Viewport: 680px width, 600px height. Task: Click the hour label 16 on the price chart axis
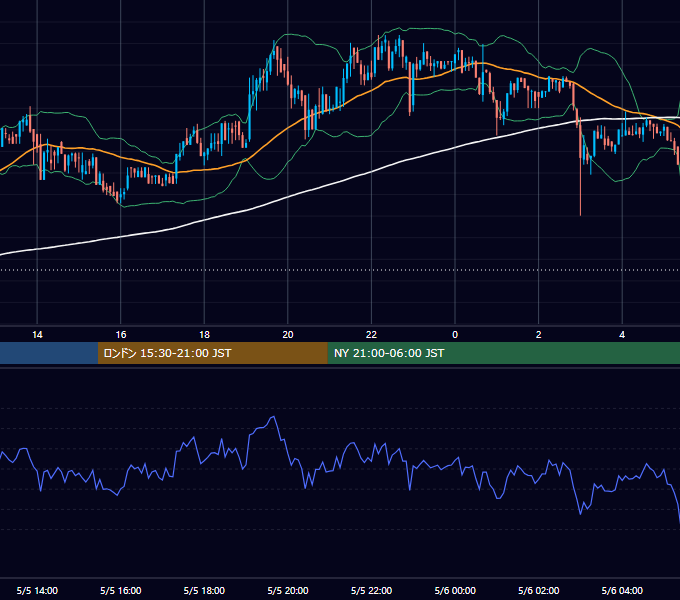click(121, 335)
